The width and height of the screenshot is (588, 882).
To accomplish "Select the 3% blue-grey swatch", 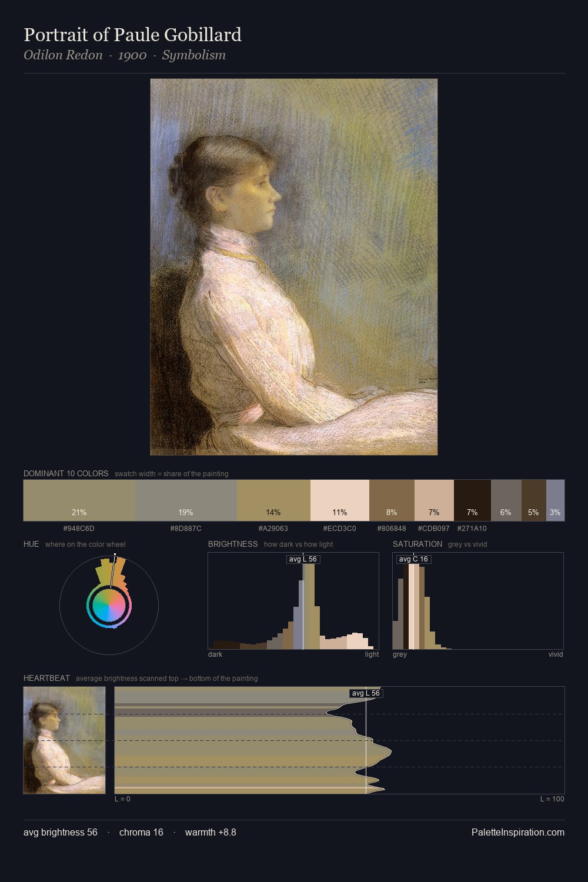I will (556, 500).
